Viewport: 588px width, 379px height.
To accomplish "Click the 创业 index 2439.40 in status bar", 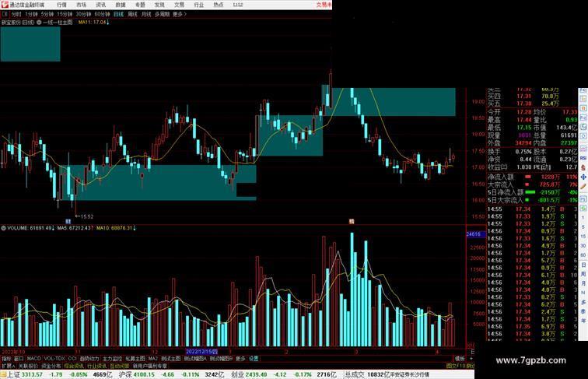I will (257, 374).
